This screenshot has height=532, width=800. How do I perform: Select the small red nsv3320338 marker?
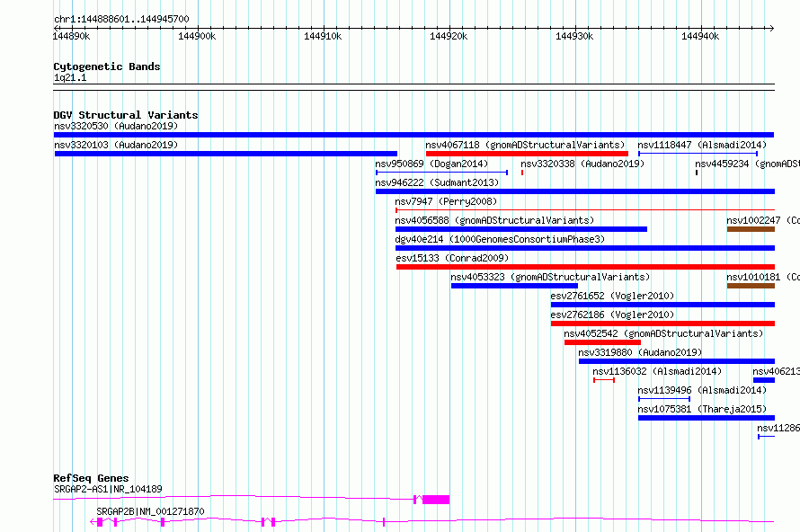[x=522, y=173]
